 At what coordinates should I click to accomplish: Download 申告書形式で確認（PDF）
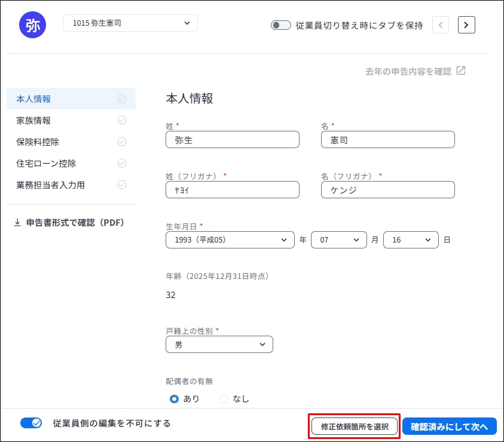coord(69,222)
